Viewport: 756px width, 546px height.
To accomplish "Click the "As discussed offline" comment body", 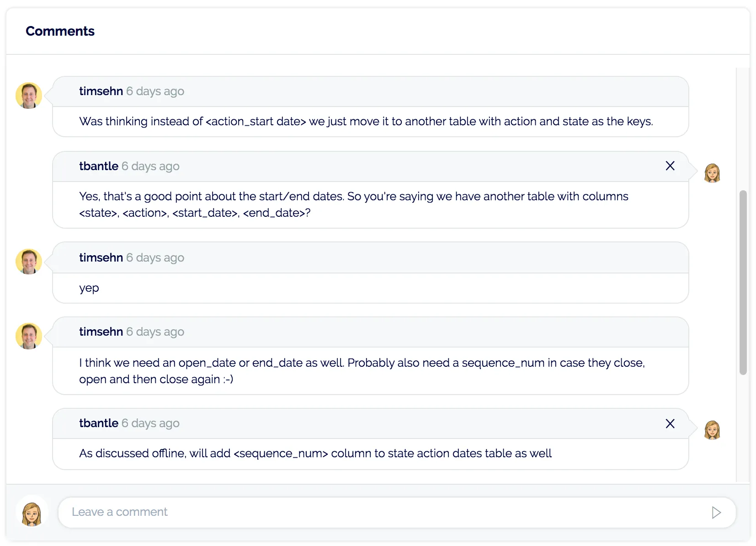I will pos(315,454).
